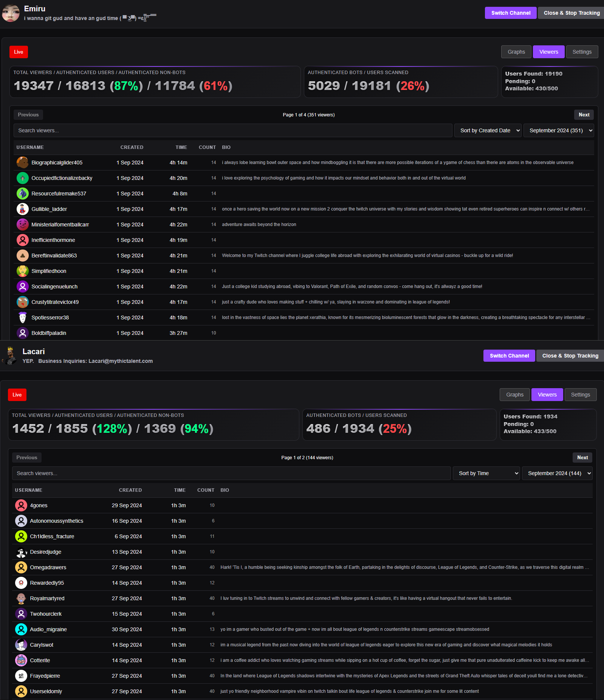The image size is (604, 700).
Task: Click Spotlesserror38's avatar icon
Action: (x=23, y=317)
